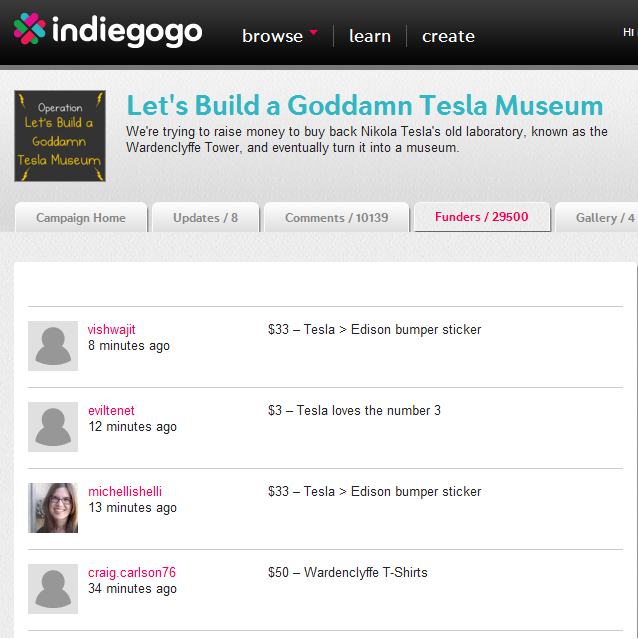Image resolution: width=638 pixels, height=639 pixels.
Task: Open eviltenet's profile link
Action: [111, 411]
